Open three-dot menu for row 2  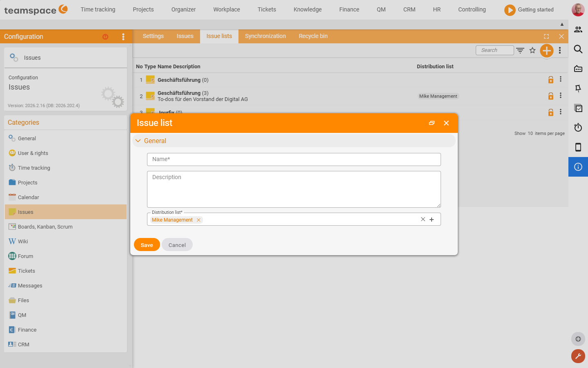(x=561, y=95)
